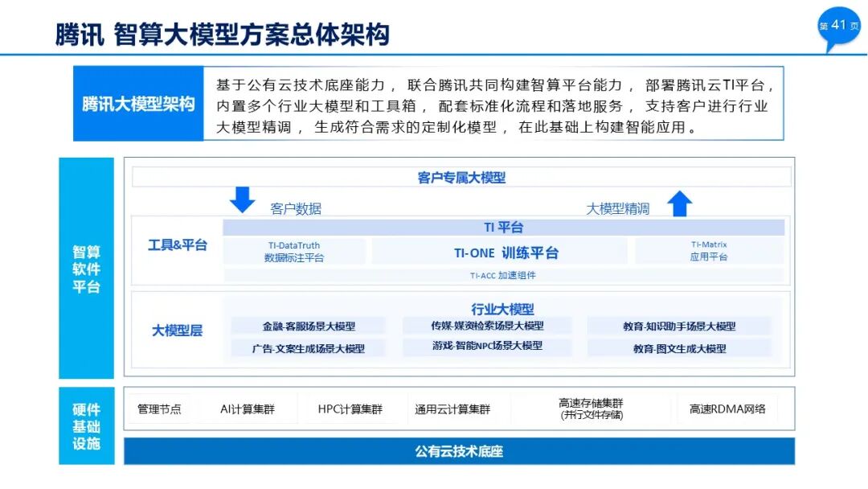Select the 工具&平台 row label
This screenshot has width=868, height=489.
click(x=177, y=244)
